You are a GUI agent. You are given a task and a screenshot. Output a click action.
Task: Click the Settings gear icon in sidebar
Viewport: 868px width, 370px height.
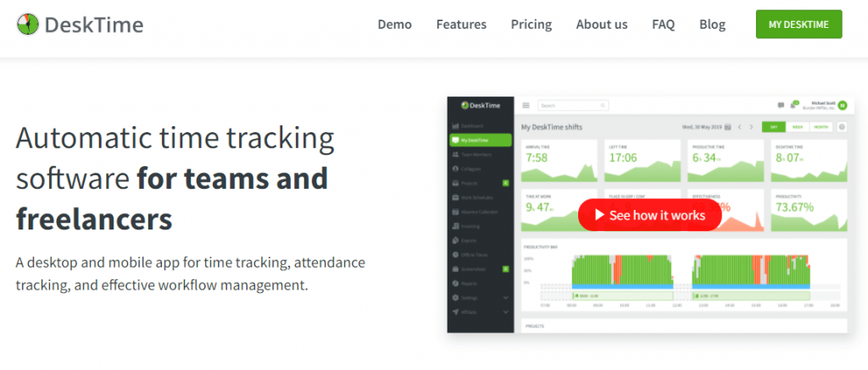point(455,297)
